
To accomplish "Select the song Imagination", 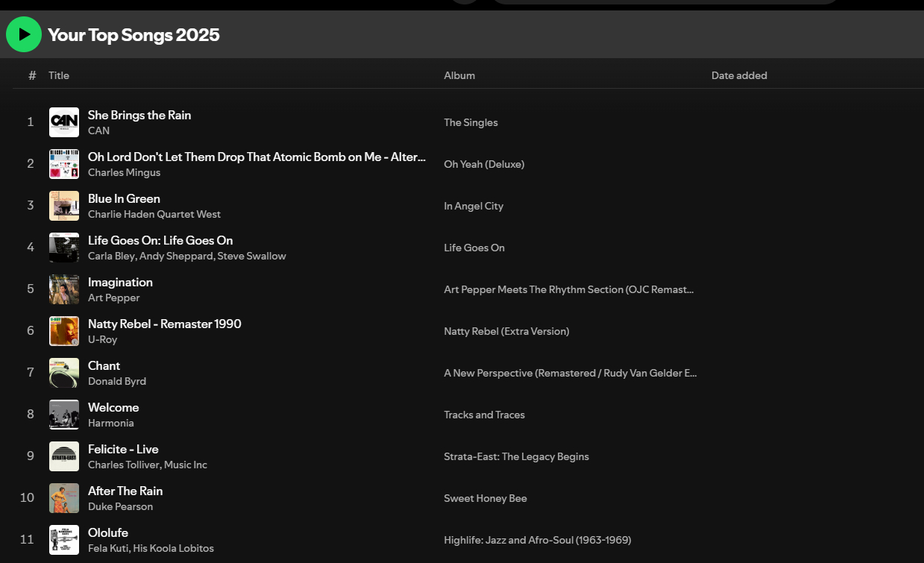I will click(x=120, y=282).
